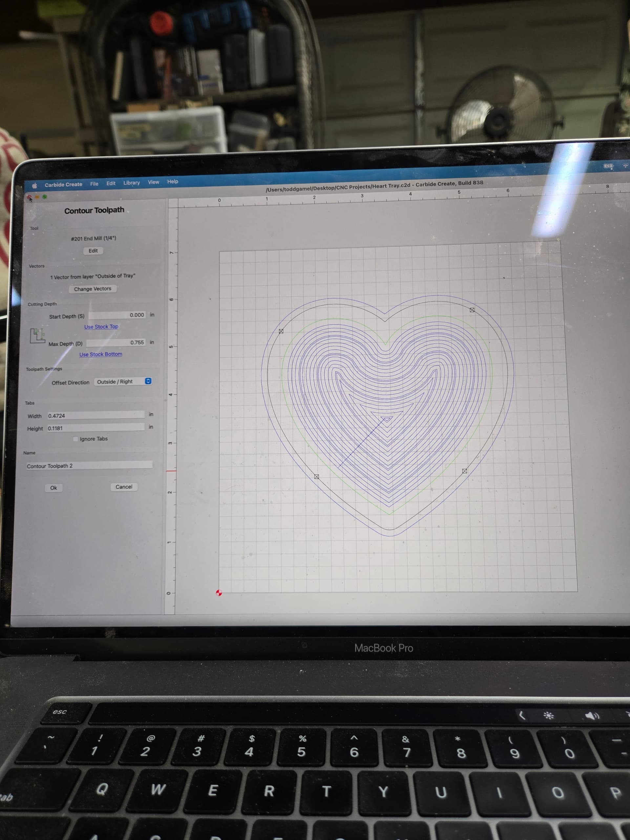Click the Max Depth (D) input field
This screenshot has width=630, height=840.
pyautogui.click(x=116, y=343)
